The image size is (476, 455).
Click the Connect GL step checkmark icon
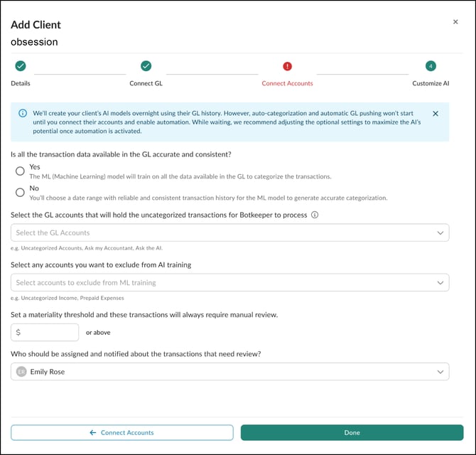click(x=146, y=66)
